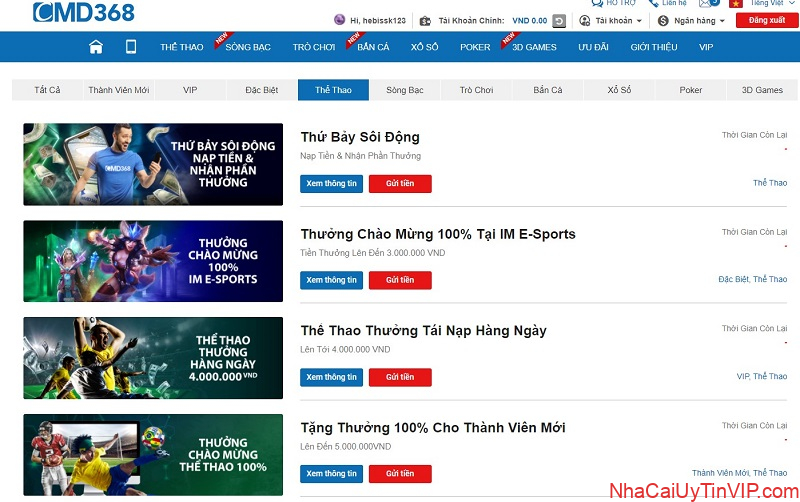Screen dimensions: 800x502
Task: Click the VND 0.00 balance amount
Action: (x=530, y=21)
